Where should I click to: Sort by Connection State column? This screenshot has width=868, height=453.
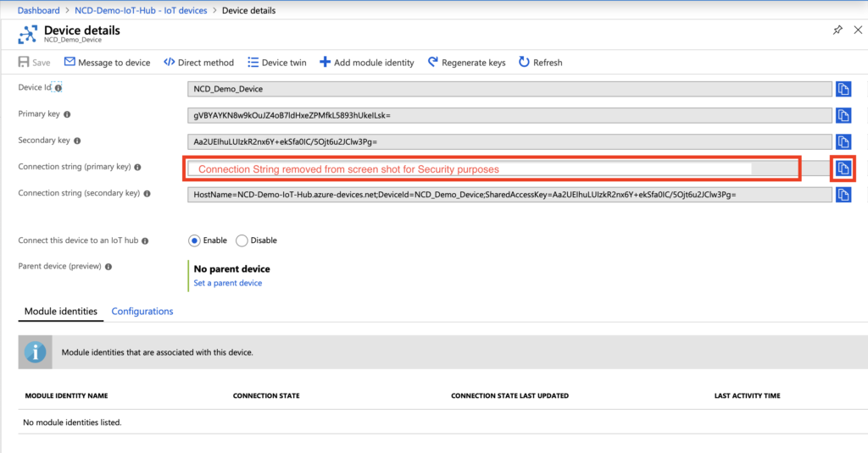tap(266, 396)
